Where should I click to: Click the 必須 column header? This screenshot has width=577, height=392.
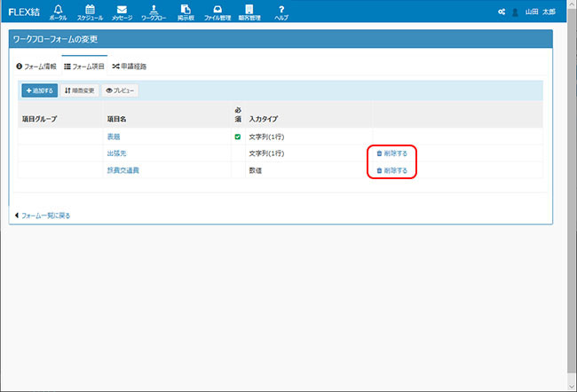(238, 114)
